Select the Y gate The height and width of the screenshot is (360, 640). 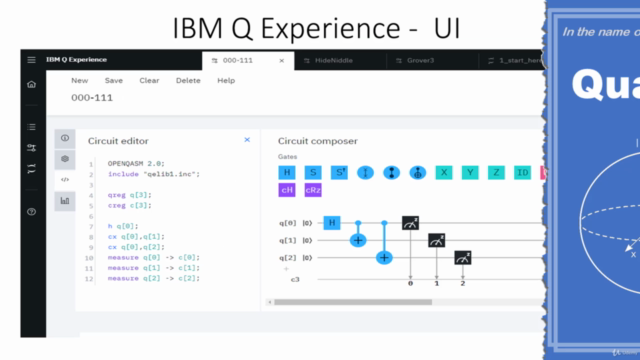[x=470, y=172]
